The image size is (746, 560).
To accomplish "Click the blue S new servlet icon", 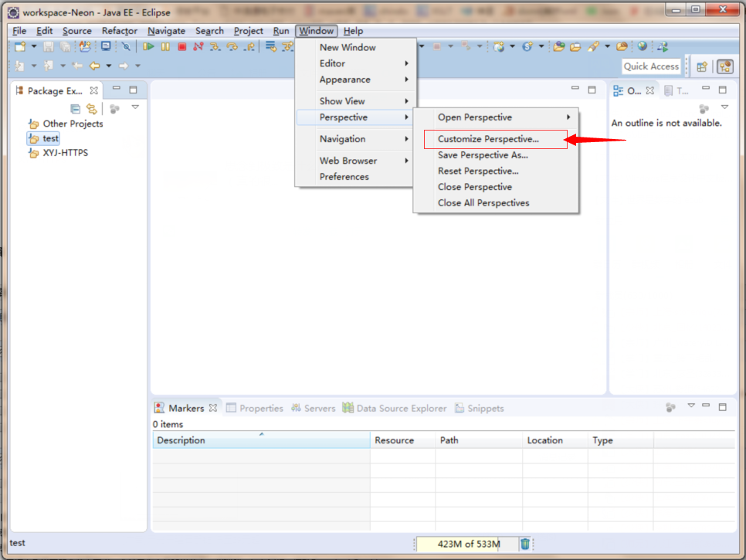I will click(x=527, y=46).
